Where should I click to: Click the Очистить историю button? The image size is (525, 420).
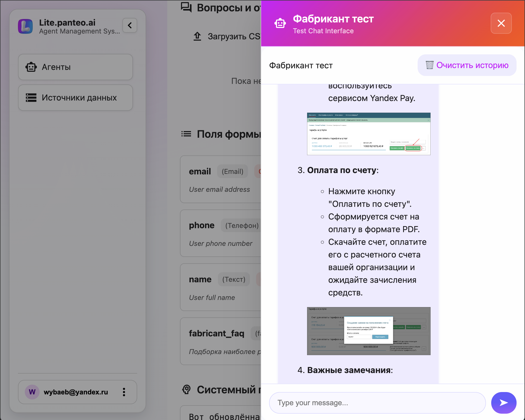pos(467,65)
